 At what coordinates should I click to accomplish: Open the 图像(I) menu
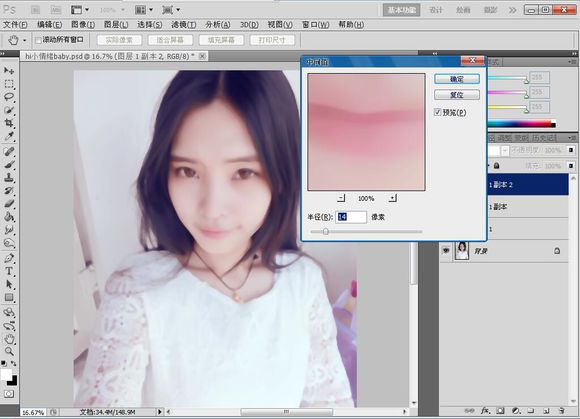click(83, 25)
